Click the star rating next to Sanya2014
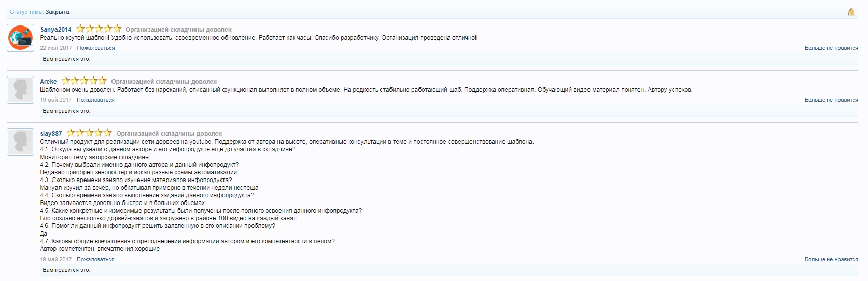868x281 pixels. 99,29
